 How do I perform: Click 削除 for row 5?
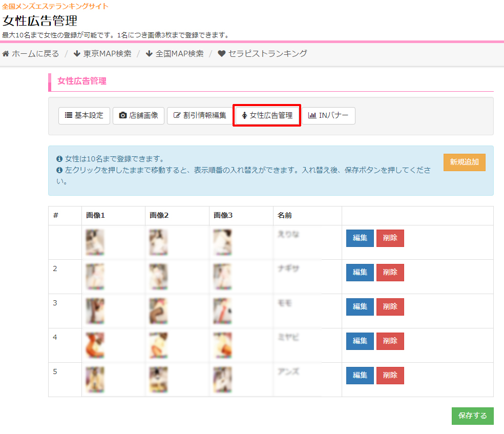point(390,376)
